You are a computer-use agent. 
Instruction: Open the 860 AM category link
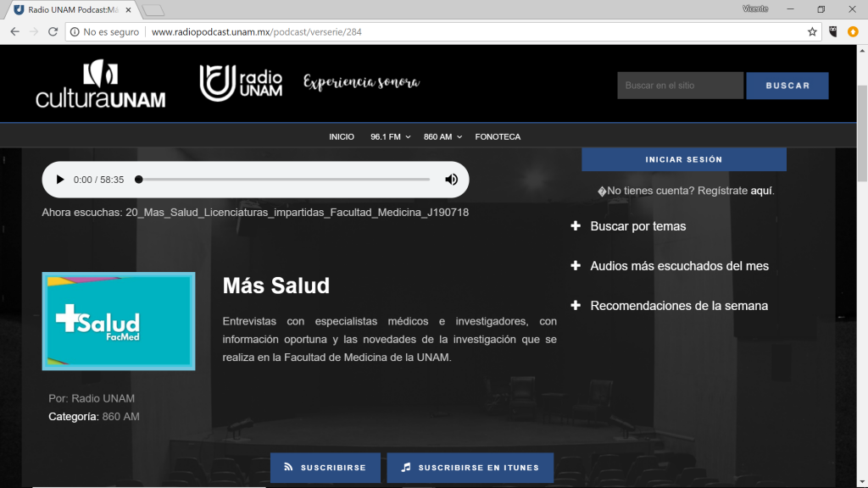point(120,417)
